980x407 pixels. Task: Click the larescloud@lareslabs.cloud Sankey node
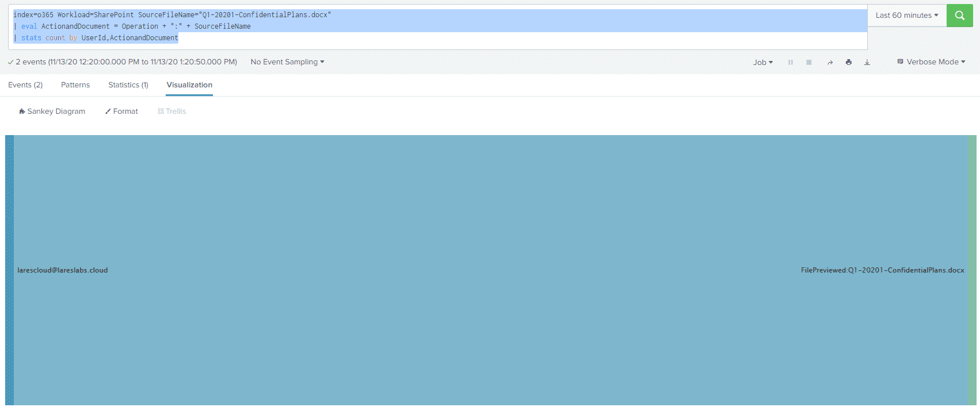[x=9, y=270]
